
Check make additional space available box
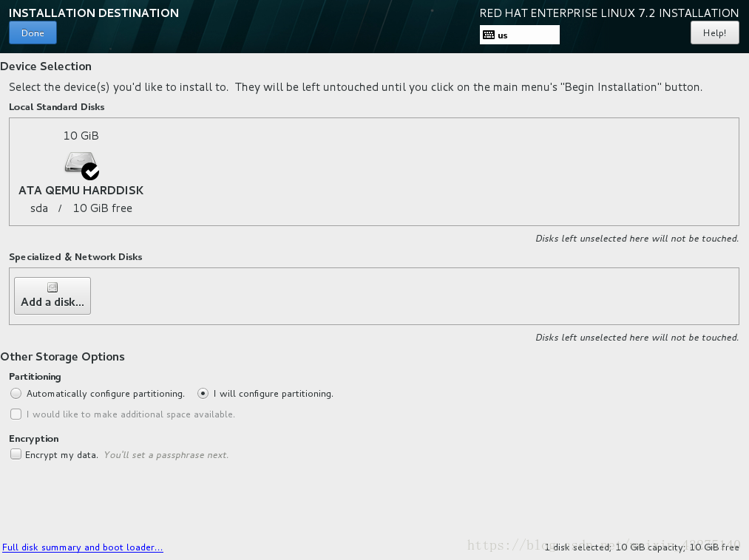click(x=16, y=414)
